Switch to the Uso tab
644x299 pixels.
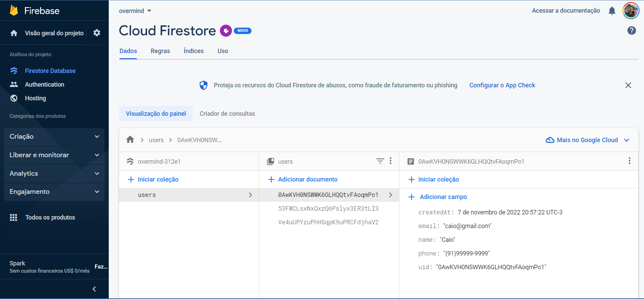pyautogui.click(x=223, y=51)
